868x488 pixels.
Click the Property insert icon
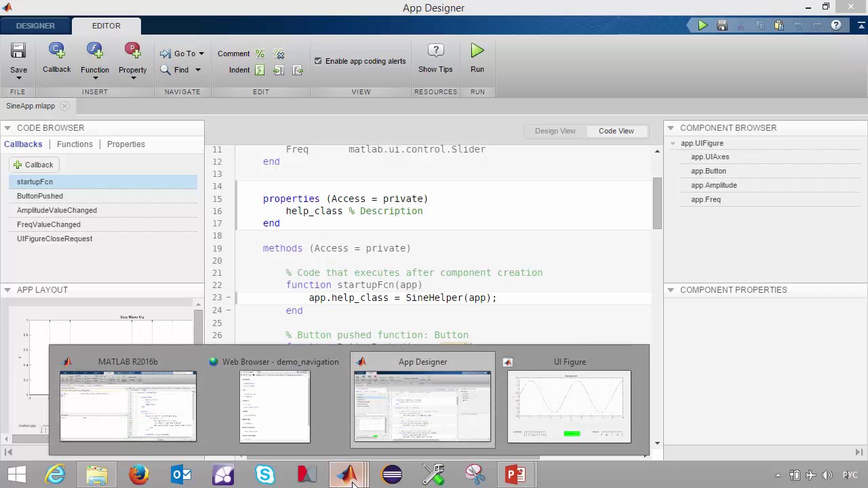click(132, 52)
